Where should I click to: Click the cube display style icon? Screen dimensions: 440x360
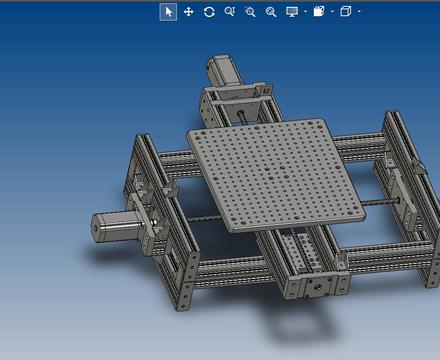346,12
